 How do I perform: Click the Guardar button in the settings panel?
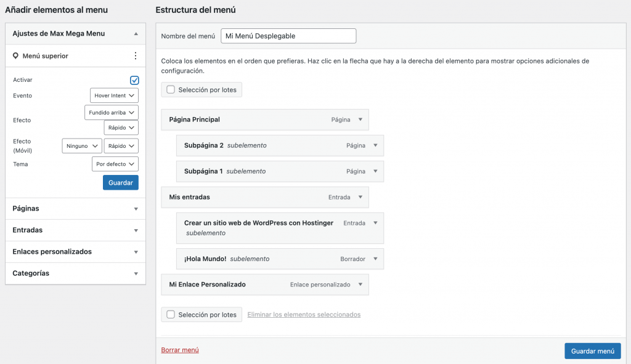tap(120, 182)
